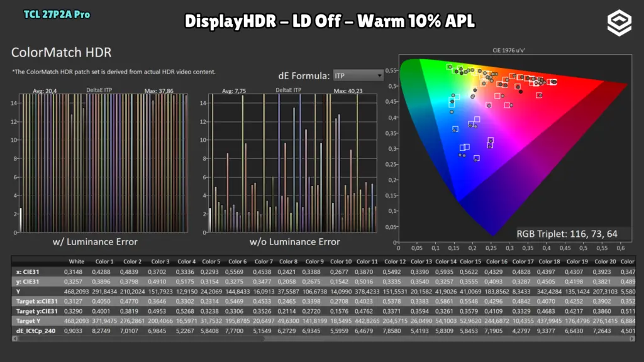Click the cell value '276,2861'
Image resolution: width=644 pixels, height=362 pixels.
[x=132, y=321]
